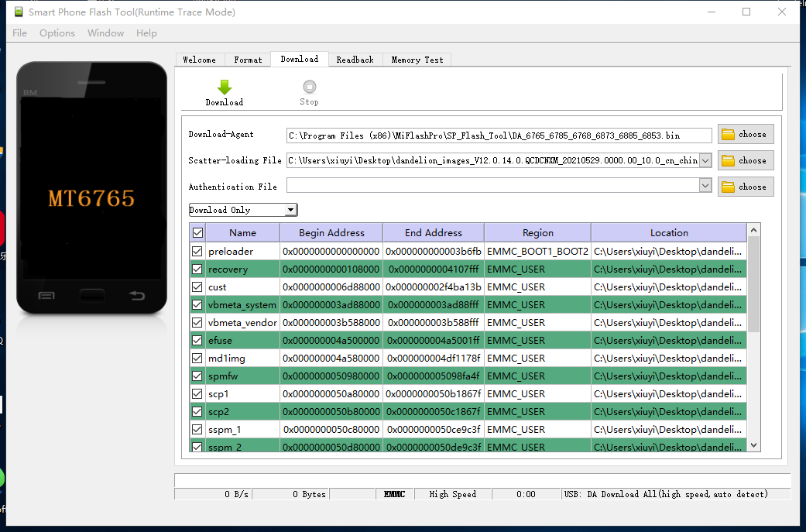The height and width of the screenshot is (532, 806).
Task: Click the End Address column header
Action: tap(434, 233)
